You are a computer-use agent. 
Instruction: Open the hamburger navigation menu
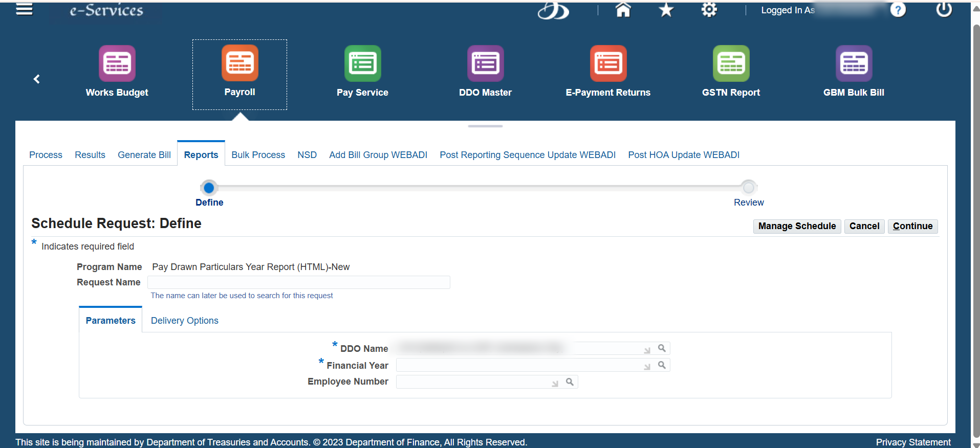[x=24, y=9]
